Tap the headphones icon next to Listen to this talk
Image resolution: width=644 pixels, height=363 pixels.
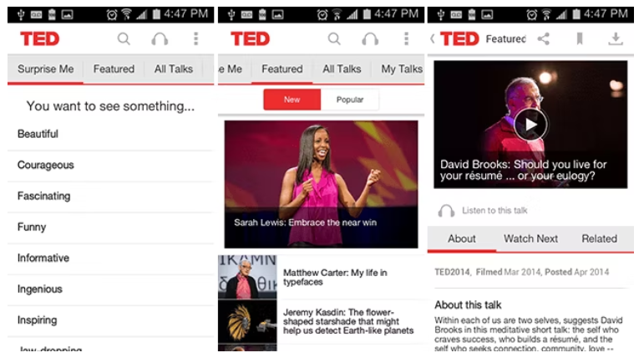[446, 211]
